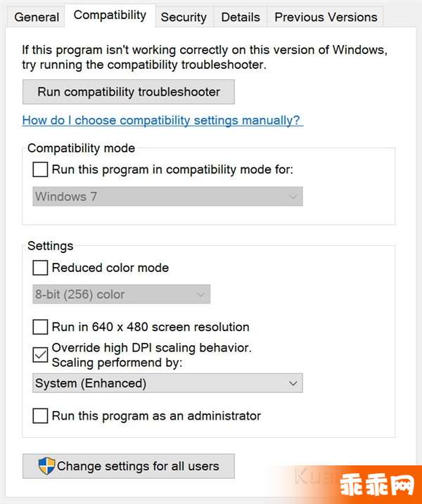The width and height of the screenshot is (422, 504).
Task: Enable Run this program as an administrator
Action: 40,416
